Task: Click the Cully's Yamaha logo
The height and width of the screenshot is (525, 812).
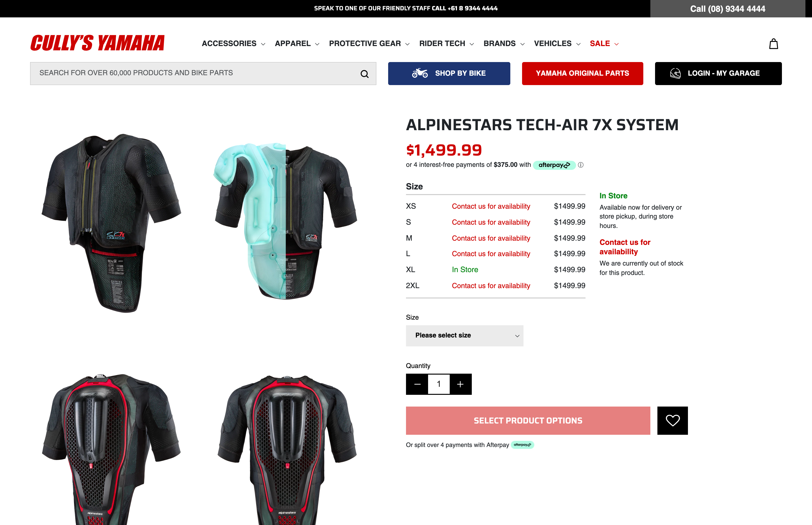Action: coord(98,43)
